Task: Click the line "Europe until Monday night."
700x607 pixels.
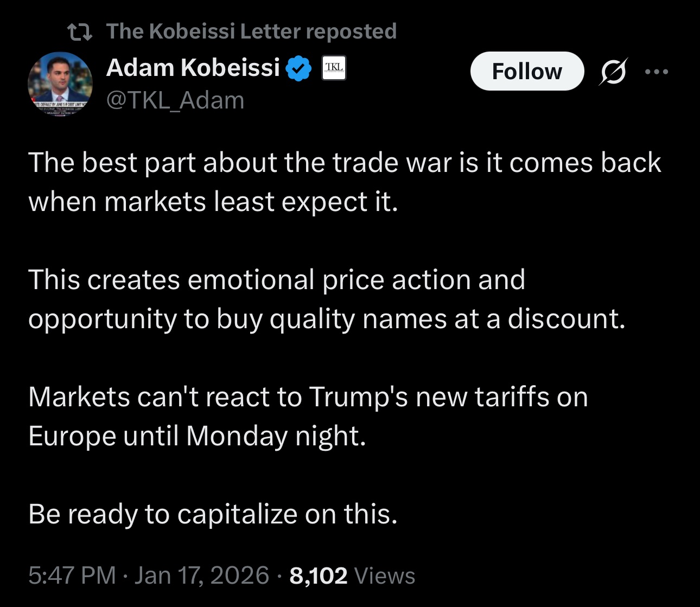Action: point(197,436)
